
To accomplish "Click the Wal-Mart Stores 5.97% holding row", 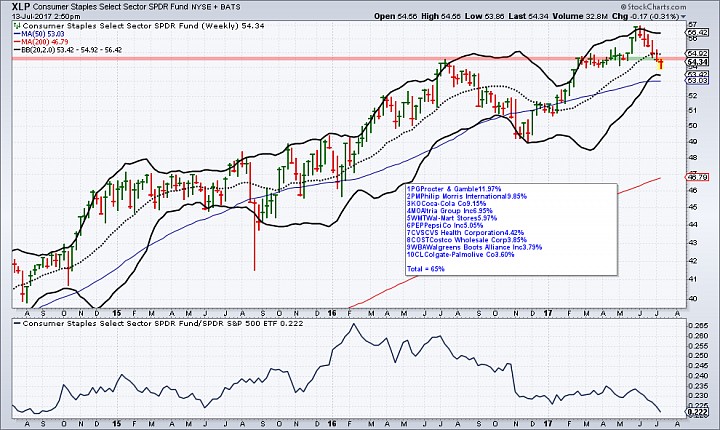I will click(x=452, y=218).
